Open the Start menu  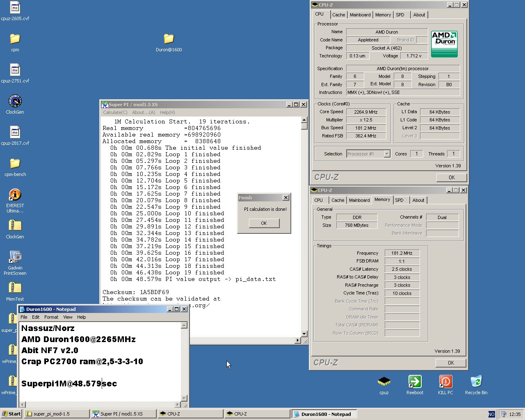(x=11, y=414)
